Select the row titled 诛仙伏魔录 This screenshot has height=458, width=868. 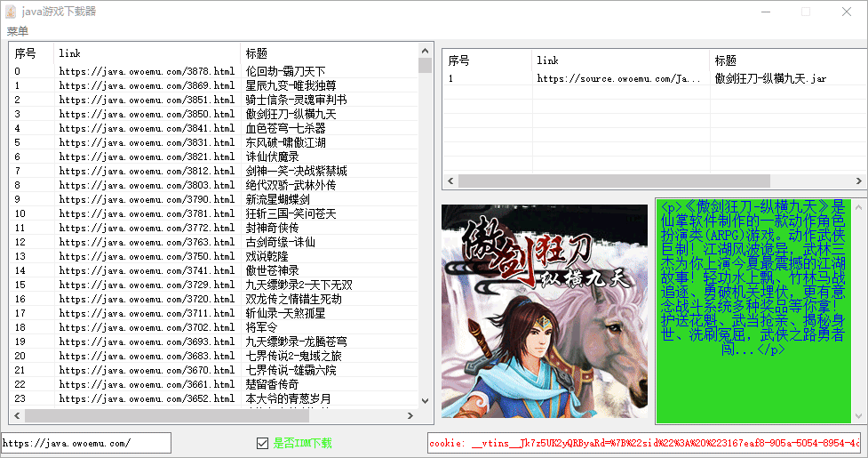[x=214, y=157]
